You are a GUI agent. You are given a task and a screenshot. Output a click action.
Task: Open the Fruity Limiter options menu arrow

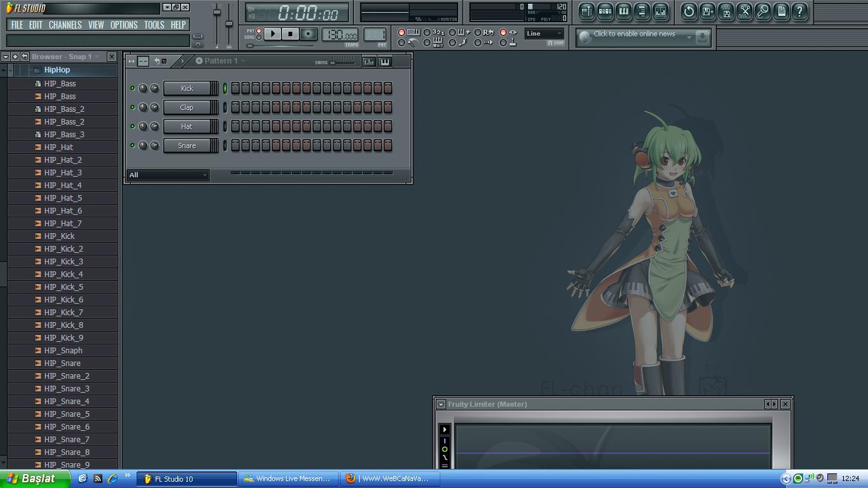tap(440, 404)
